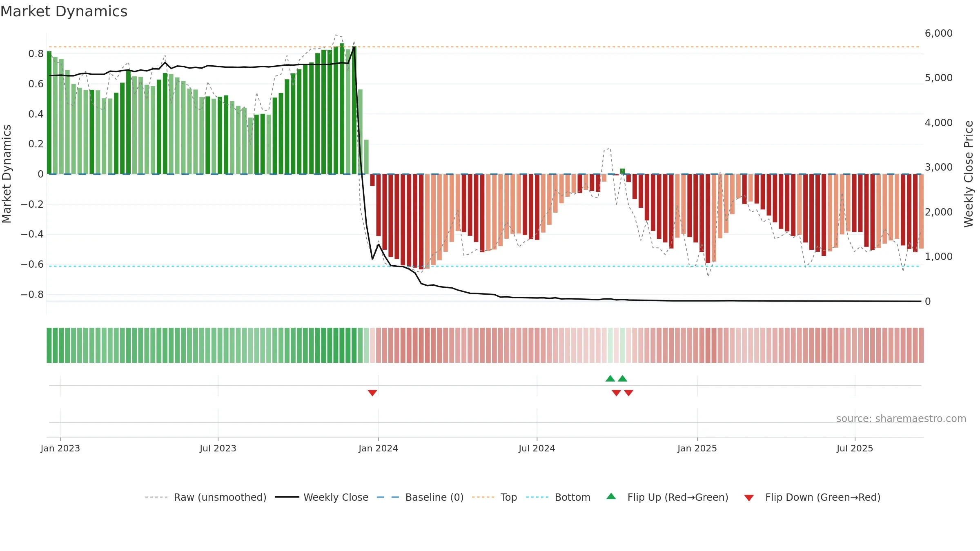Click the 2,000 right-axis tick label
This screenshot has height=551, width=980.
point(939,212)
